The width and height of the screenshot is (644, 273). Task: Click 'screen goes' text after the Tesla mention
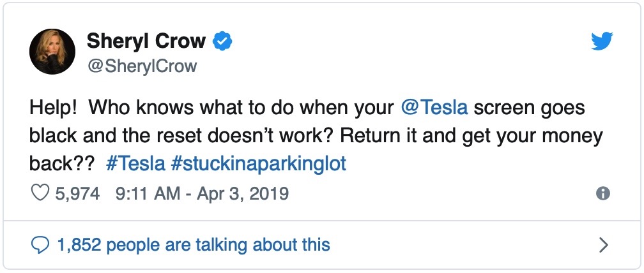tap(529, 108)
